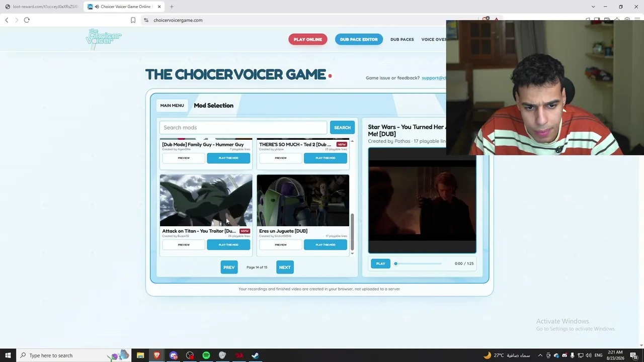Open Brave browser from the taskbar
This screenshot has height=362, width=644.
tap(157, 355)
